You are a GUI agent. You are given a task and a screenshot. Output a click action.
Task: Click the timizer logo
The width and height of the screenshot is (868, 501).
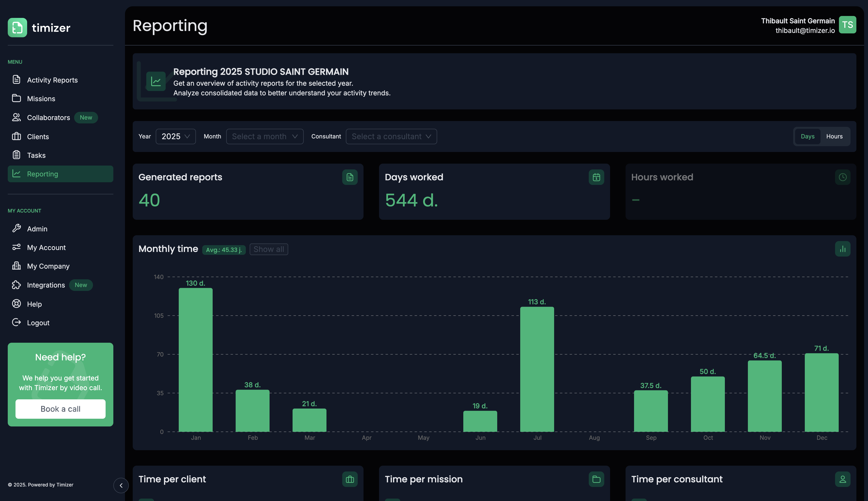click(39, 28)
